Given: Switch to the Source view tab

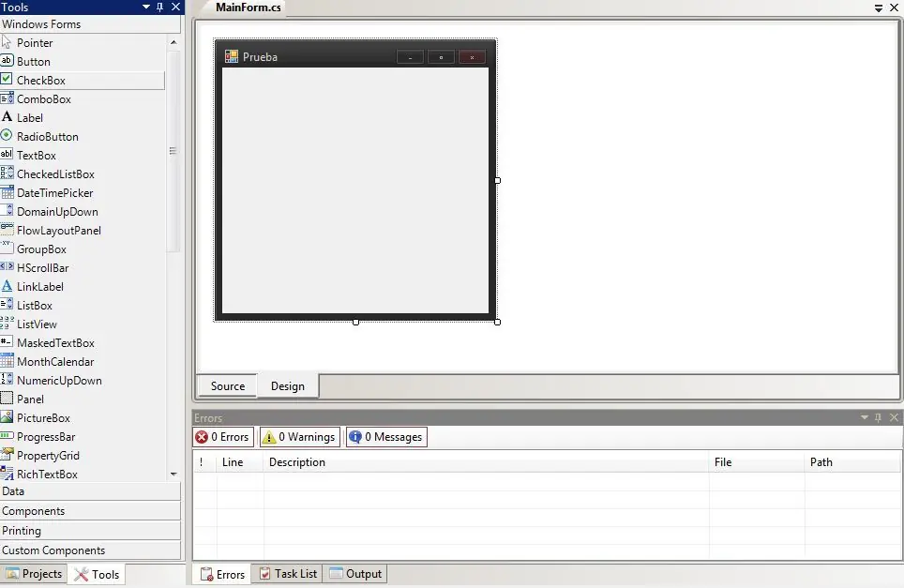Looking at the screenshot, I should pos(228,386).
